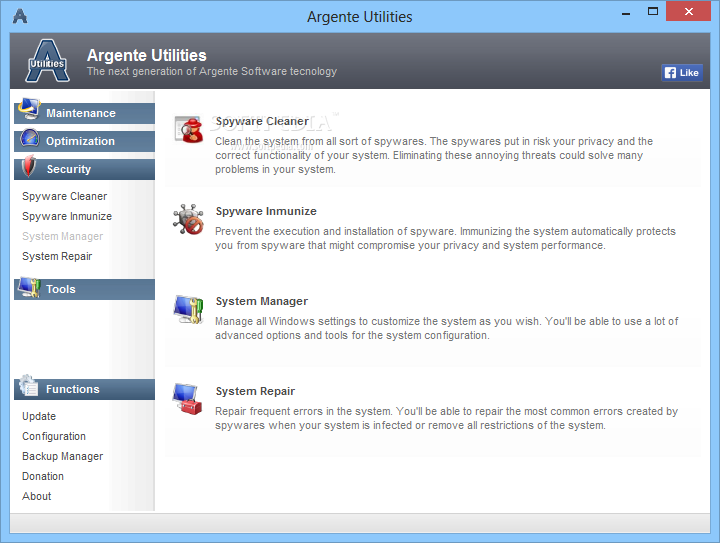This screenshot has width=720, height=543.
Task: Maximize the Argente Utilities window
Action: coord(652,11)
